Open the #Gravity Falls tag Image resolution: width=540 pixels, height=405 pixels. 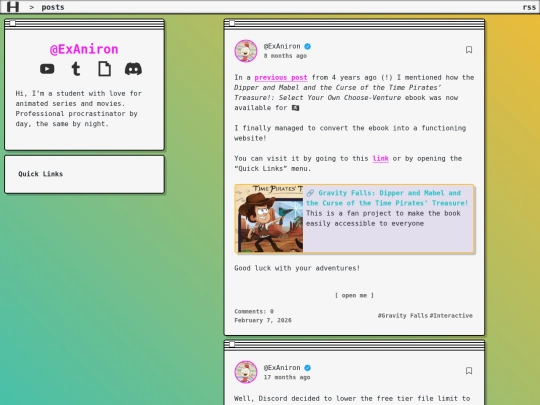coord(403,316)
